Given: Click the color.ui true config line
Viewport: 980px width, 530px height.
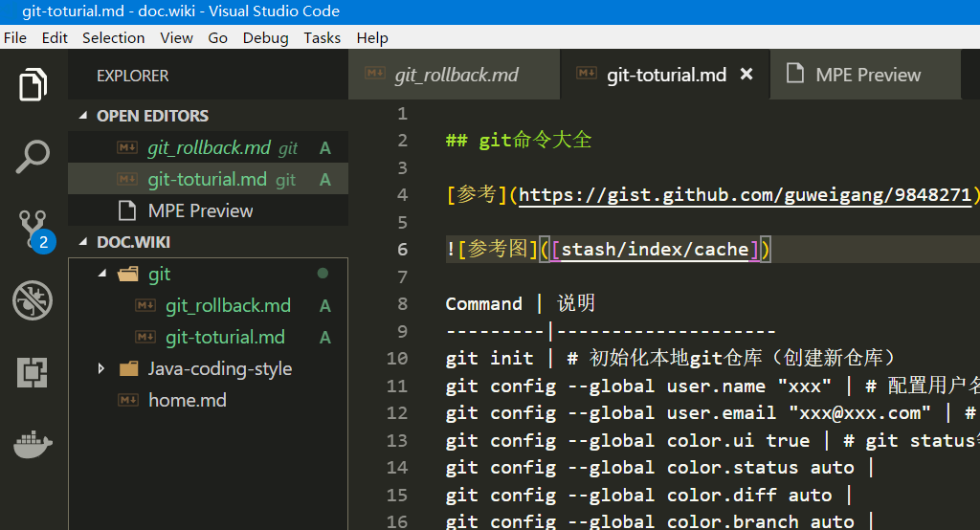Looking at the screenshot, I should [x=712, y=441].
